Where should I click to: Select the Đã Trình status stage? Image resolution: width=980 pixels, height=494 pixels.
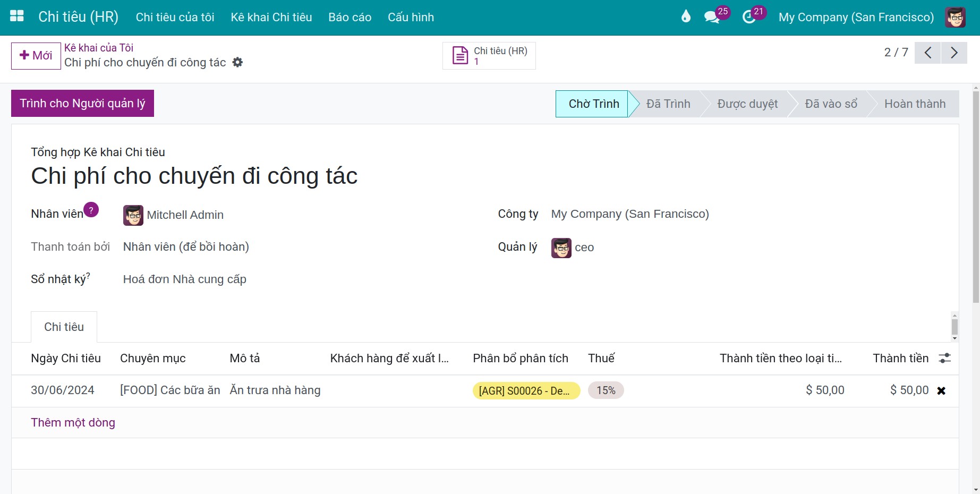[x=668, y=104]
